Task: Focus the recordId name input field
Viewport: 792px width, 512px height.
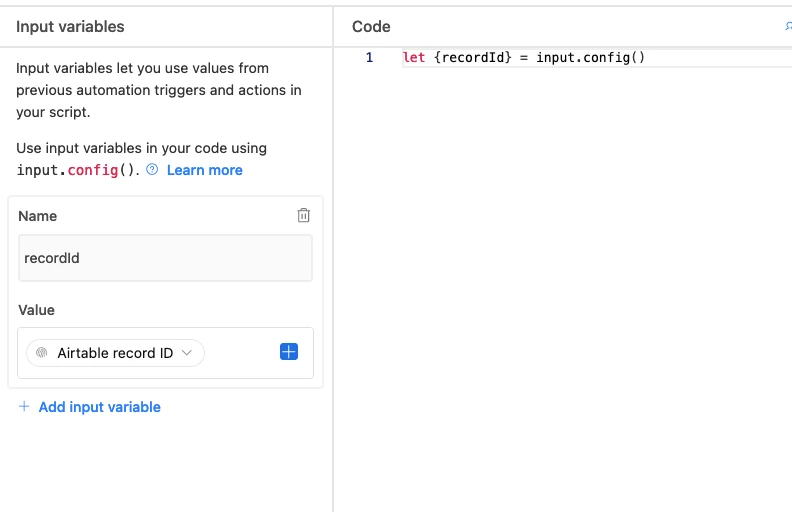Action: coord(165,258)
